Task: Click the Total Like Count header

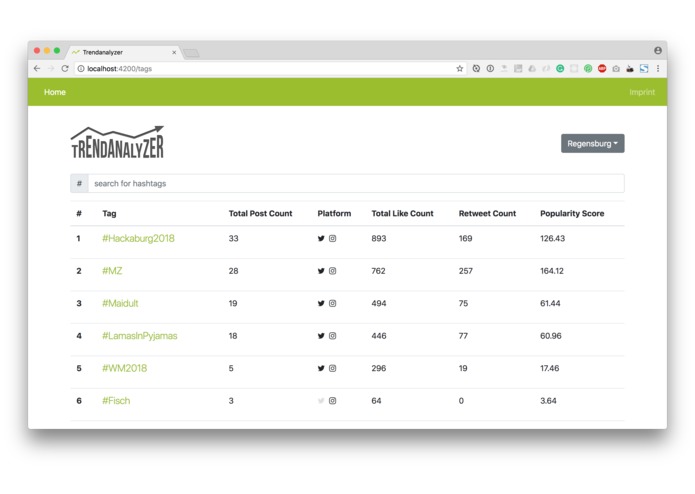Action: [x=402, y=214]
